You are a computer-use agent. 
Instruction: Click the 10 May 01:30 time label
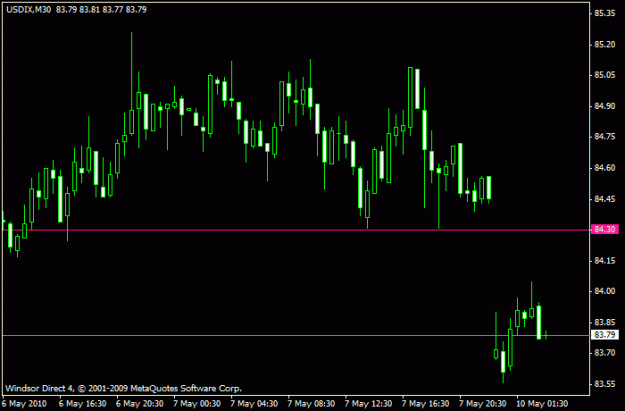tap(542, 403)
